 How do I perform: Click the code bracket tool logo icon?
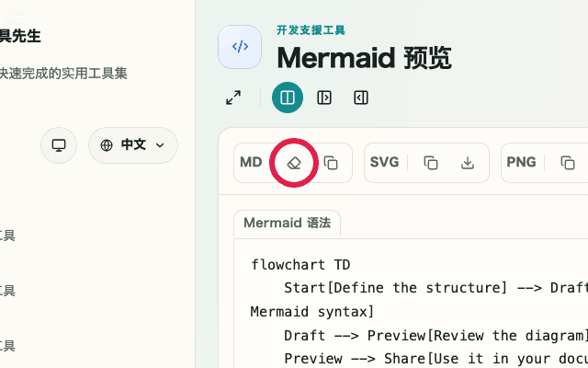(240, 47)
